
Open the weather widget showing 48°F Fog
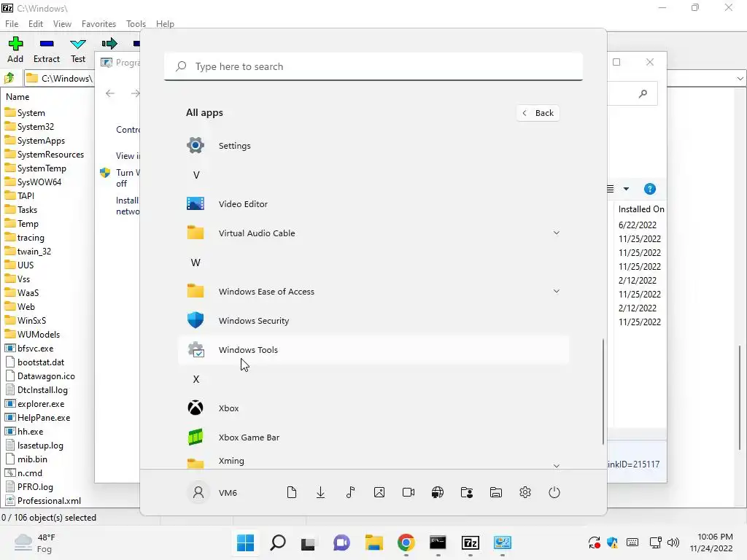click(x=35, y=542)
